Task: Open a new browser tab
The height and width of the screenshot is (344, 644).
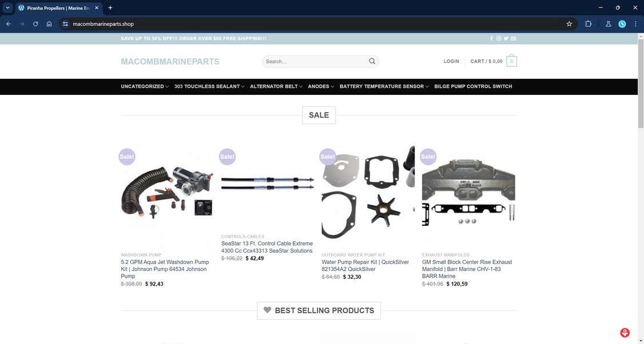Action: [x=110, y=8]
